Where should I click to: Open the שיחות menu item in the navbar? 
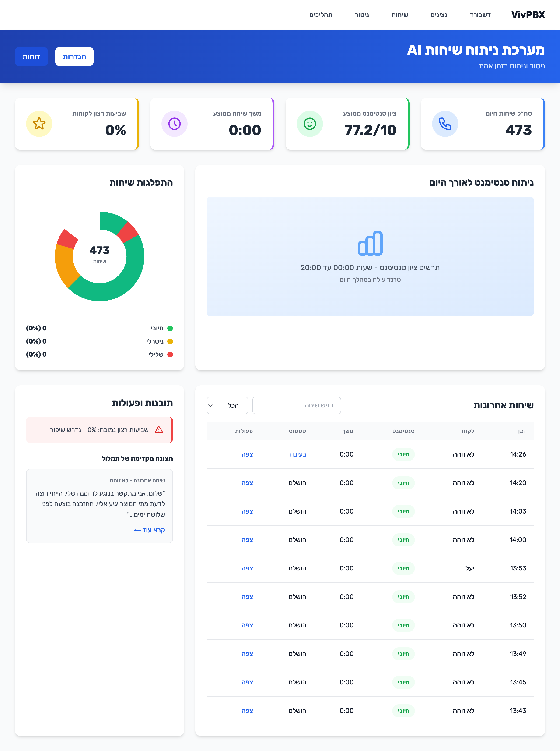tap(400, 15)
